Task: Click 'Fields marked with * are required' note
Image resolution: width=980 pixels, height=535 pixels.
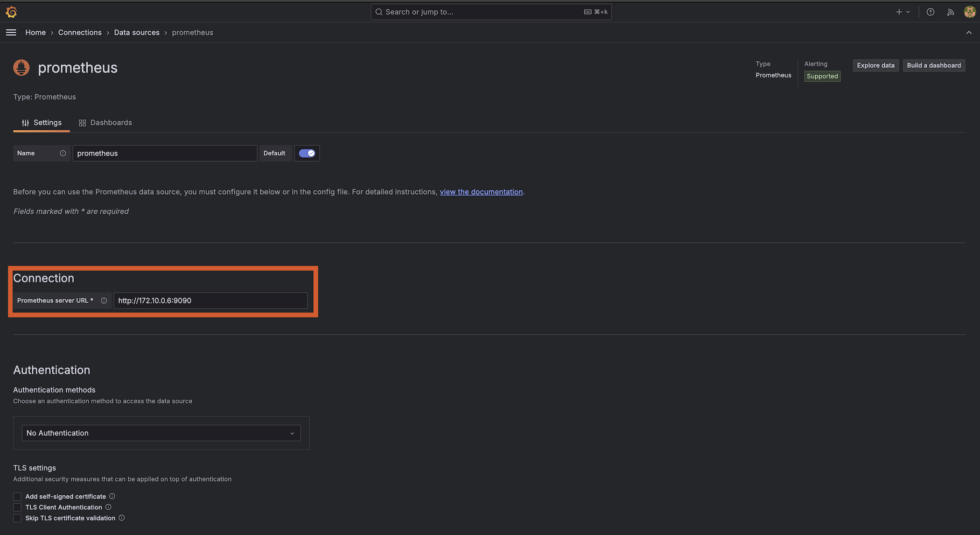Action: [x=71, y=211]
